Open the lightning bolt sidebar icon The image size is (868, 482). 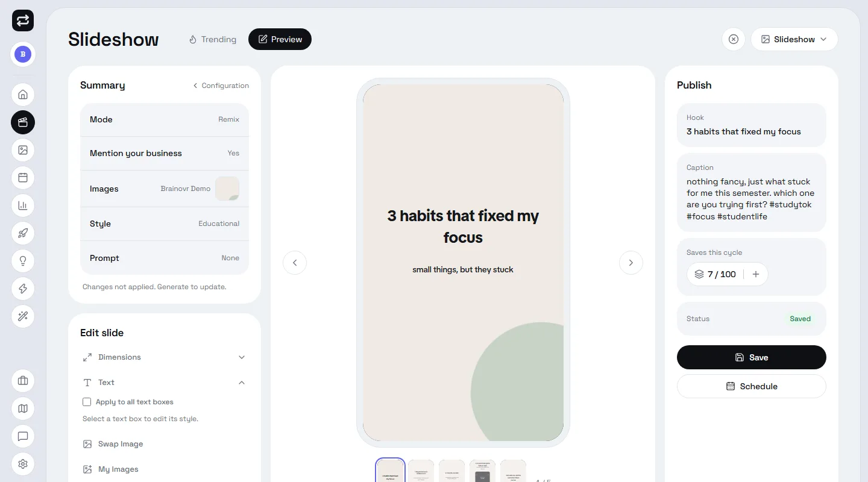click(x=23, y=289)
